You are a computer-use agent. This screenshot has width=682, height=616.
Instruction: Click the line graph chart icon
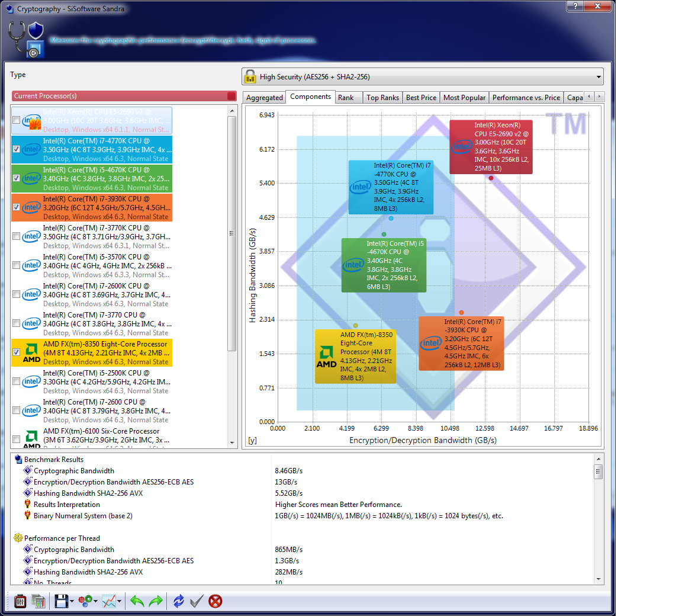(x=109, y=601)
